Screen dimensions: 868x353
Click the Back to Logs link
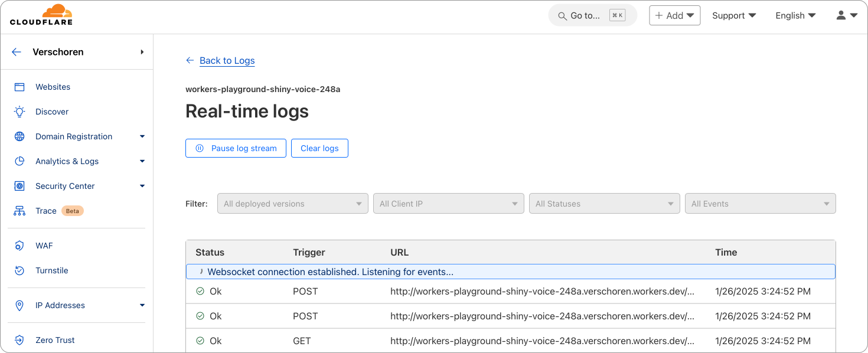[227, 60]
